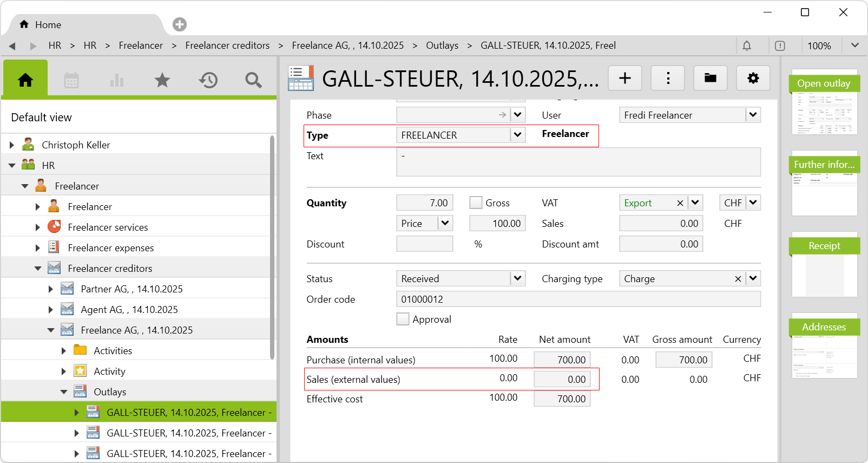
Task: Click the Order code input field
Action: pos(578,299)
